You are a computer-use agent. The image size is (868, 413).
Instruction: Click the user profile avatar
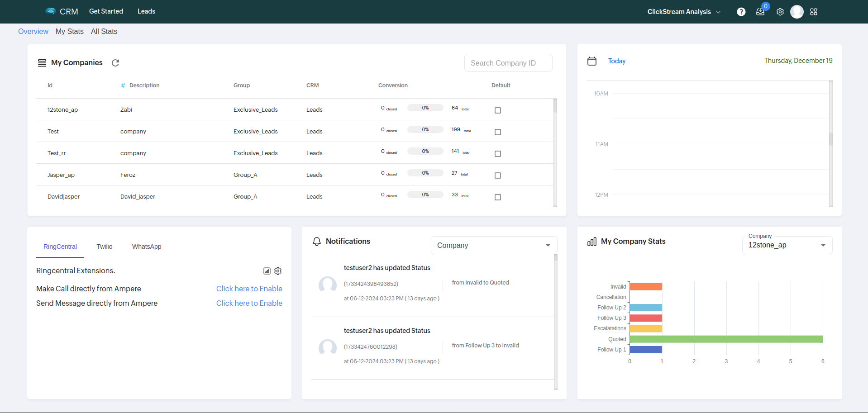point(797,12)
